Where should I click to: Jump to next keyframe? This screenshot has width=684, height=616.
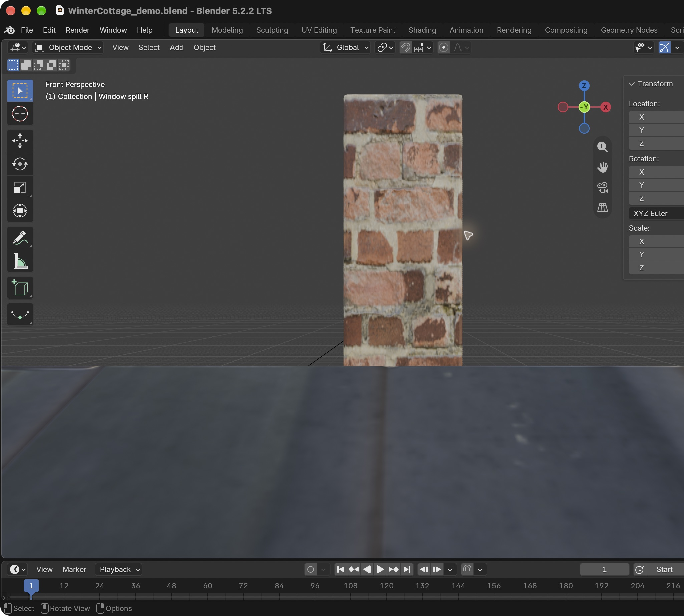click(393, 569)
